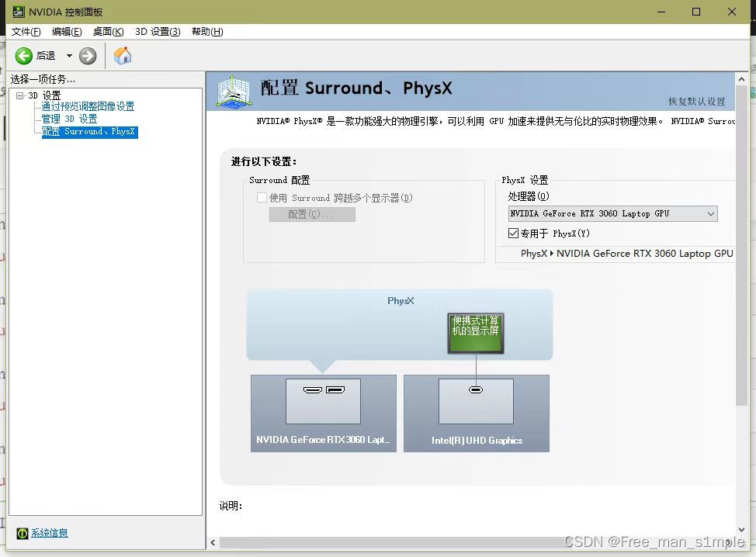Click the Surround PhysX header icon
The width and height of the screenshot is (756, 557).
click(x=234, y=91)
